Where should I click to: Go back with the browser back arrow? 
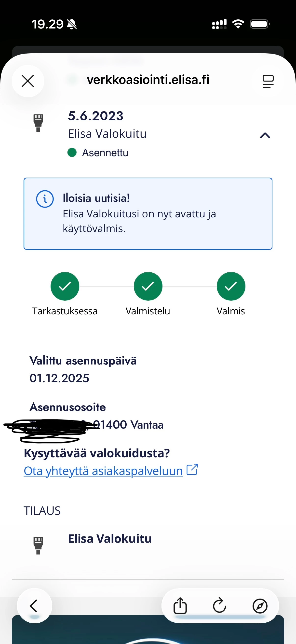[34, 605]
